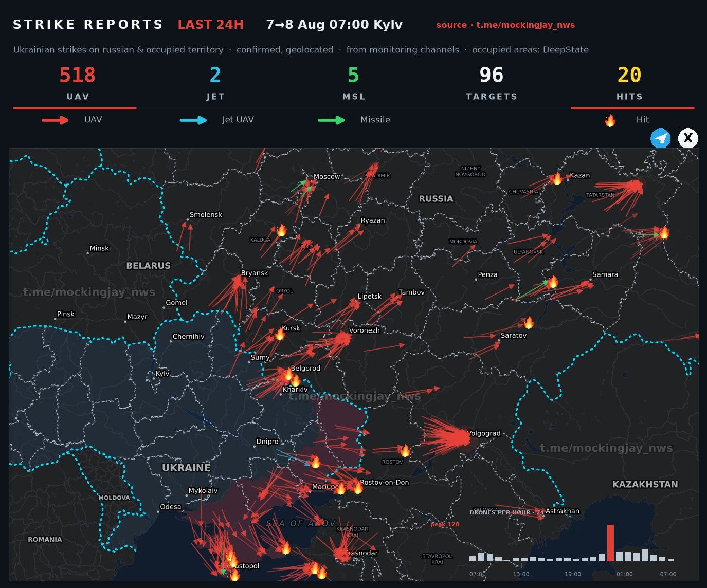The height and width of the screenshot is (588, 707).
Task: Open the Telegram channel icon
Action: click(x=661, y=138)
